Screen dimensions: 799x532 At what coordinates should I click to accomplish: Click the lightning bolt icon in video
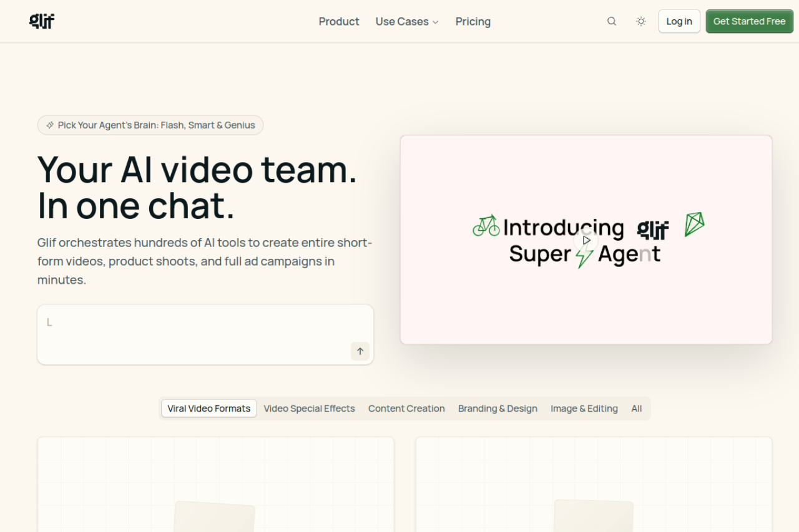click(584, 256)
